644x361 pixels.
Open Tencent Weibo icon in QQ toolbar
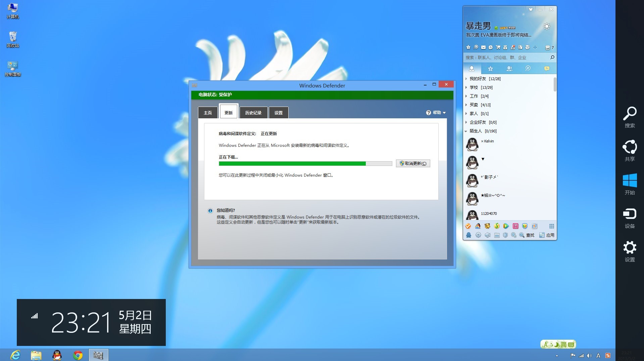[x=476, y=47]
